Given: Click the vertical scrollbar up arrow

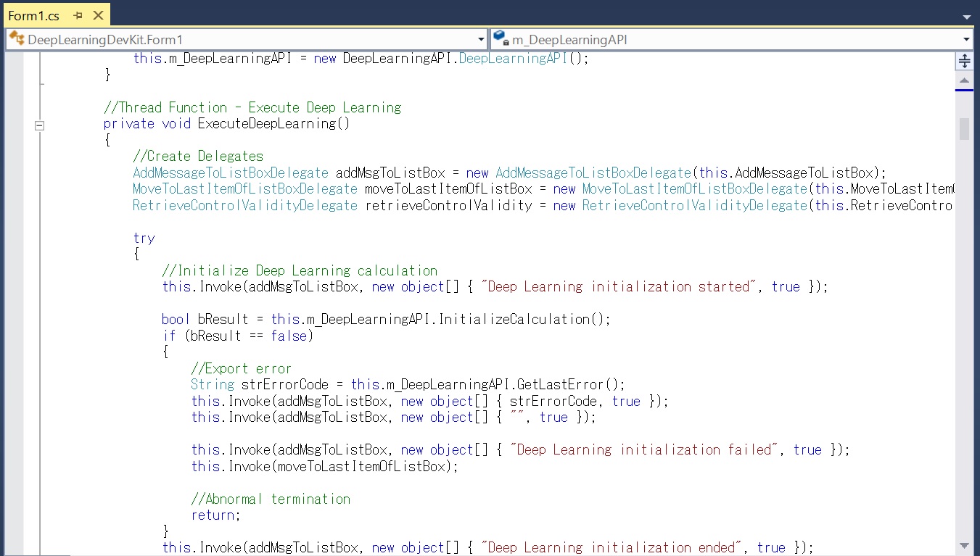Looking at the screenshot, I should [x=964, y=80].
